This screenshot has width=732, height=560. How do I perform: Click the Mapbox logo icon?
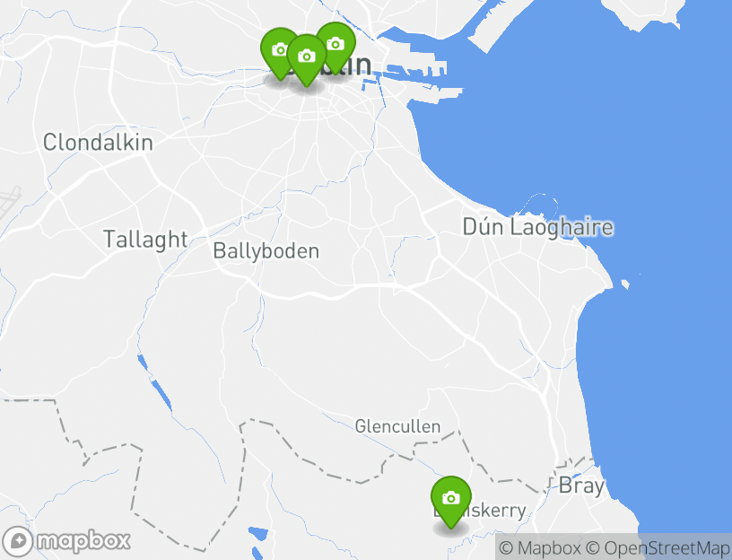pyautogui.click(x=17, y=542)
